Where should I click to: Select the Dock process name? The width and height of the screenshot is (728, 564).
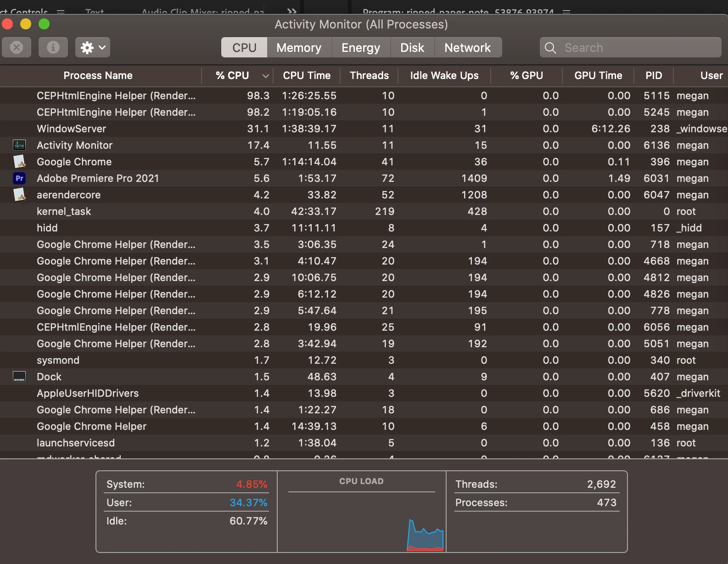(x=49, y=377)
